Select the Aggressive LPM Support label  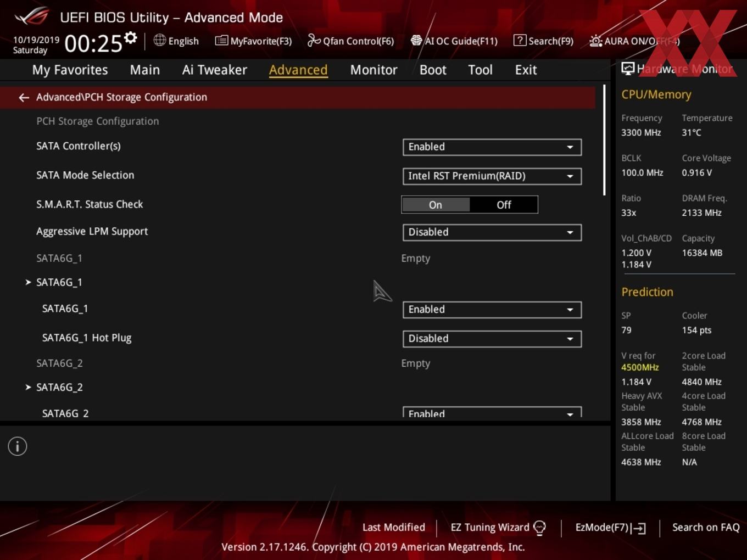coord(92,232)
